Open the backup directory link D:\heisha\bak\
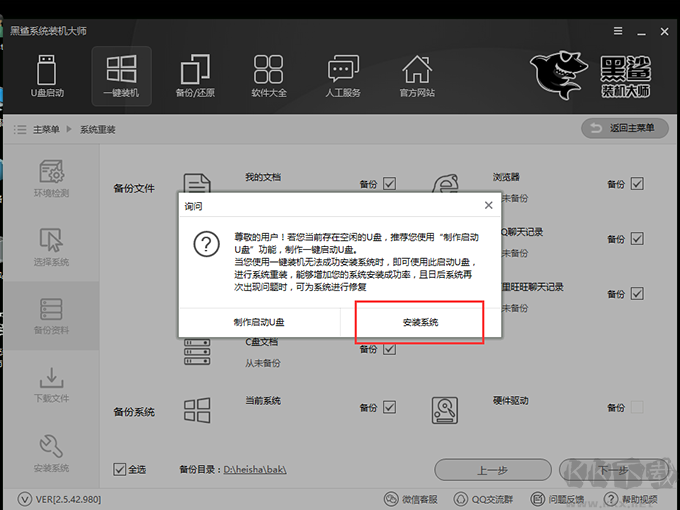 click(x=255, y=469)
